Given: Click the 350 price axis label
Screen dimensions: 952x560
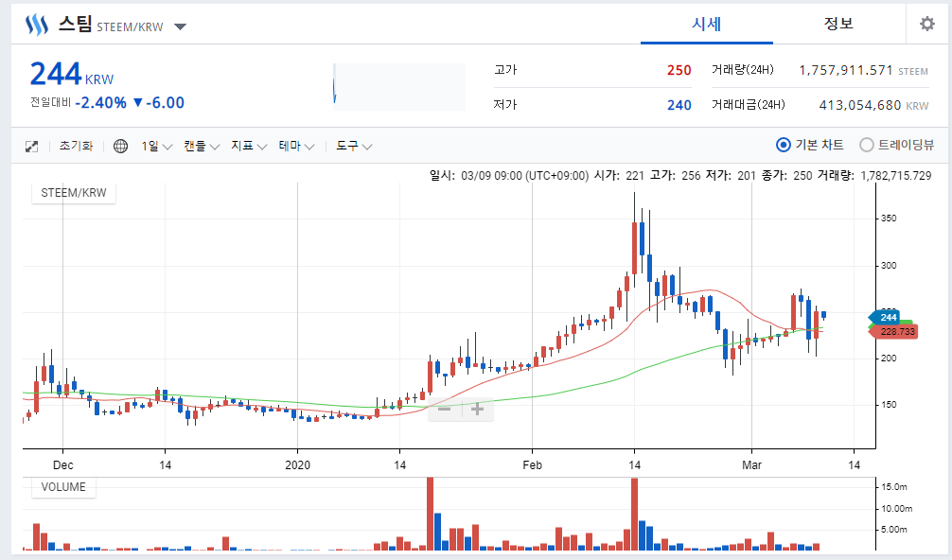Looking at the screenshot, I should (x=889, y=219).
